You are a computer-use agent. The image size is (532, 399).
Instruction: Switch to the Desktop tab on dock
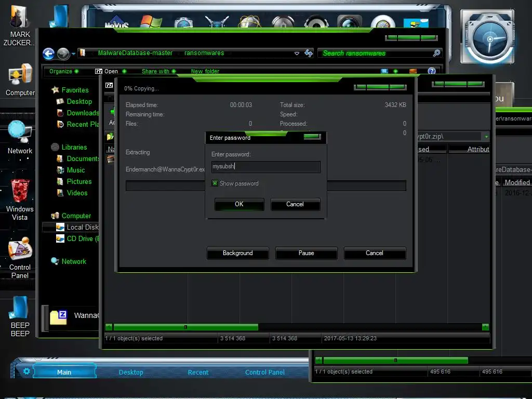(131, 372)
